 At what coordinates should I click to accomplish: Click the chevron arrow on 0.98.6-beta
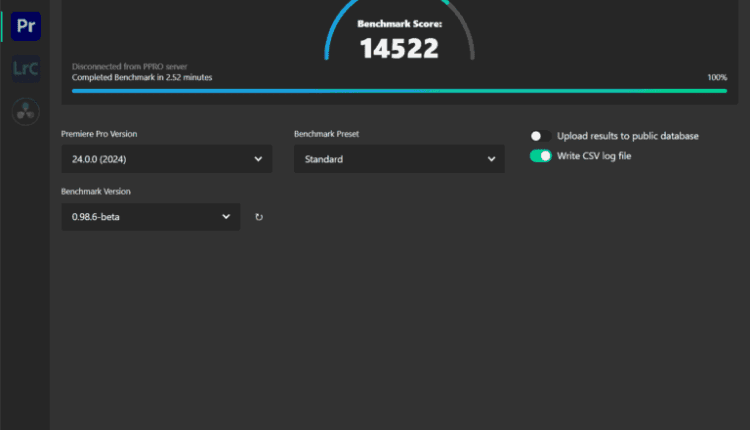pos(226,216)
